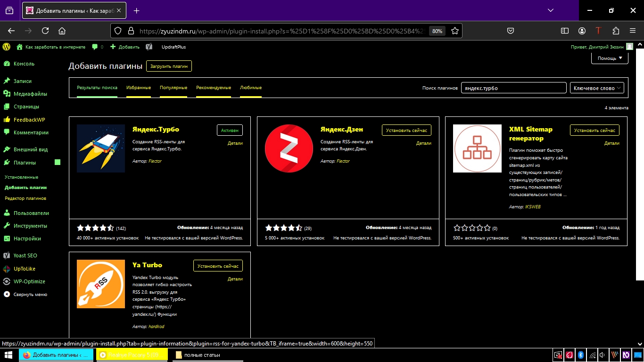Screen dimensions: 644x362
Task: Click the Добавить item in admin bar
Action: coord(125,47)
